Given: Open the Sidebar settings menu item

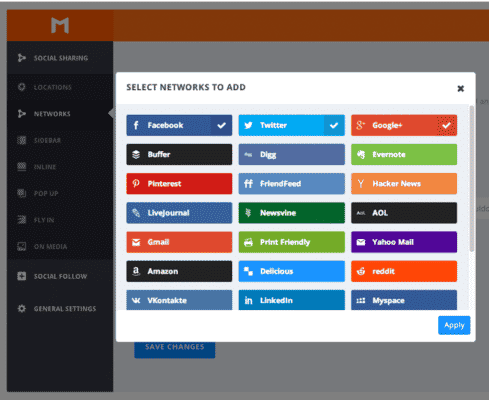Looking at the screenshot, I should click(47, 140).
